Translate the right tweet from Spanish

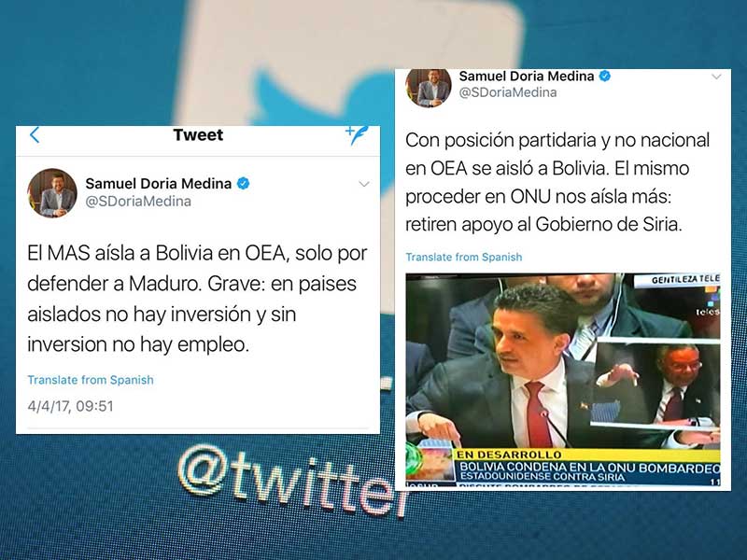pos(463,258)
